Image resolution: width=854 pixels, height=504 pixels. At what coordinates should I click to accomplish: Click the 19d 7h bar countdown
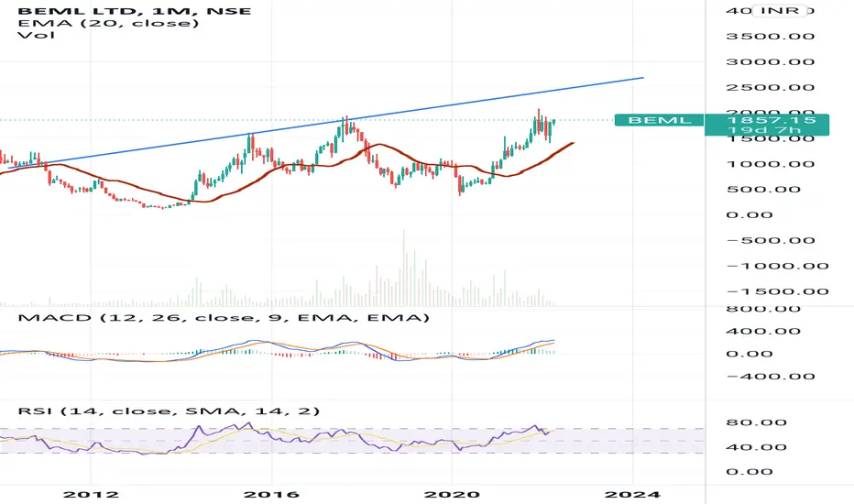click(x=763, y=130)
